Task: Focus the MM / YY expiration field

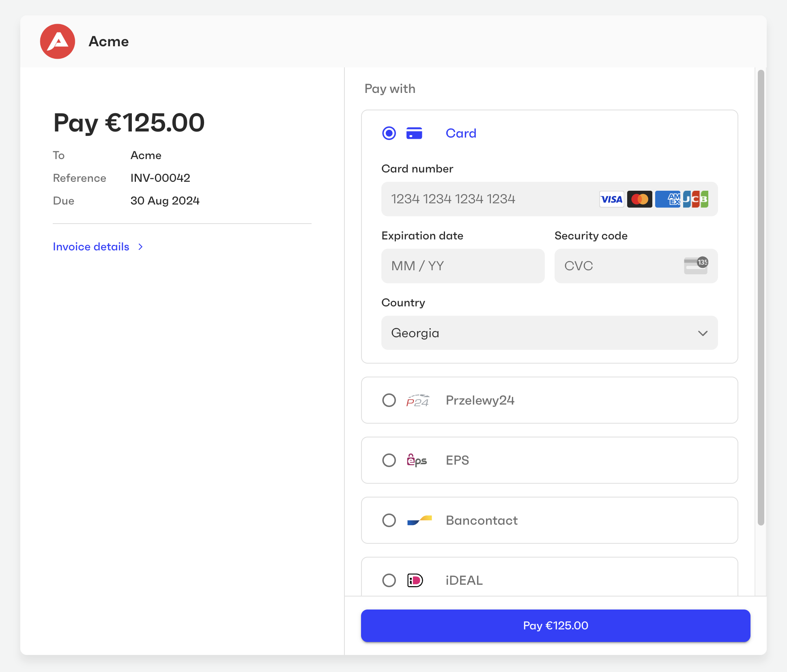Action: click(462, 266)
